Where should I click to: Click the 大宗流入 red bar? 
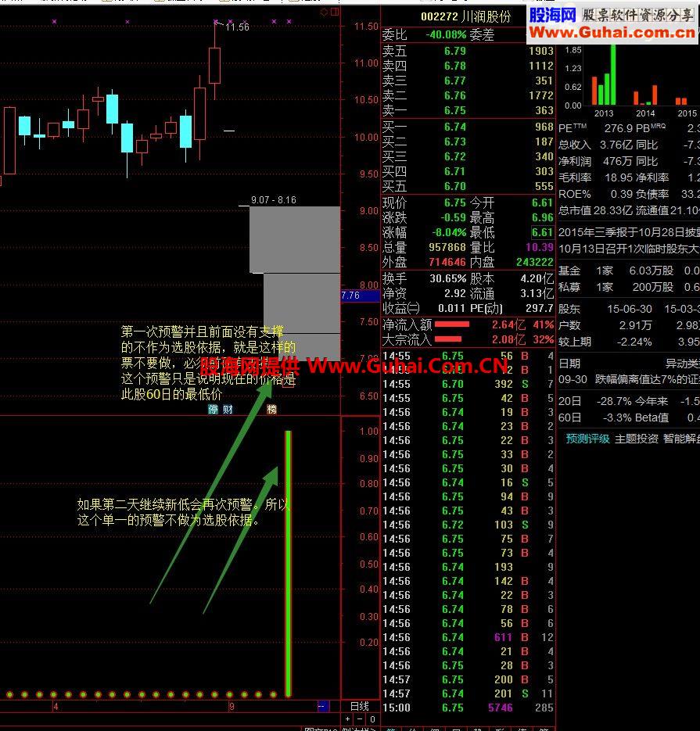pos(447,339)
